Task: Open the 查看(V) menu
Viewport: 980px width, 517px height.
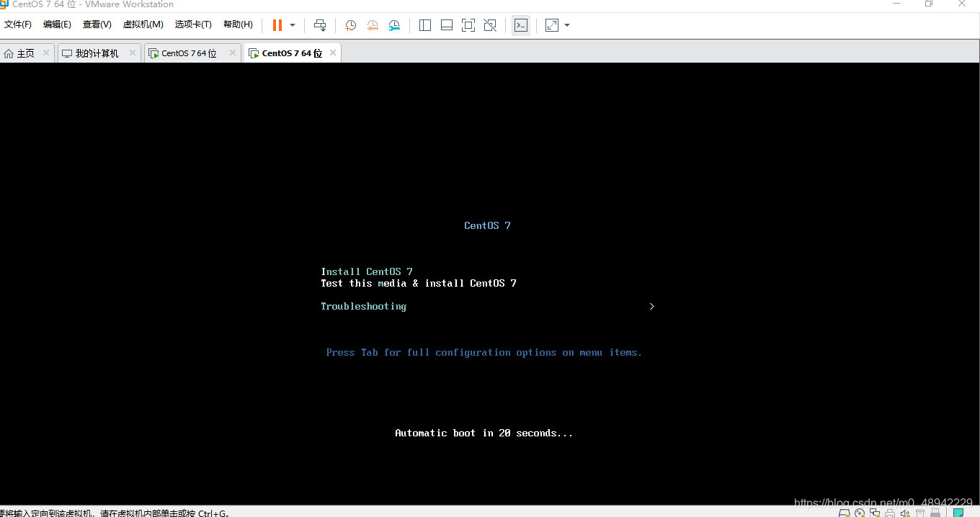Action: tap(97, 24)
